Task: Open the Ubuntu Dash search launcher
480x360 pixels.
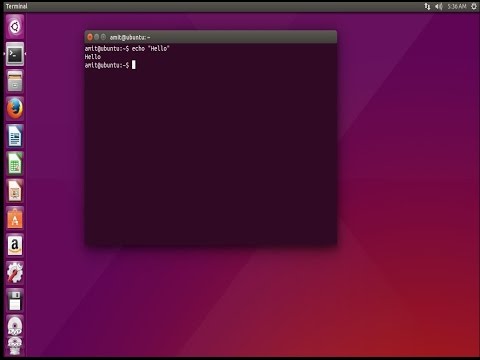Action: [15, 27]
